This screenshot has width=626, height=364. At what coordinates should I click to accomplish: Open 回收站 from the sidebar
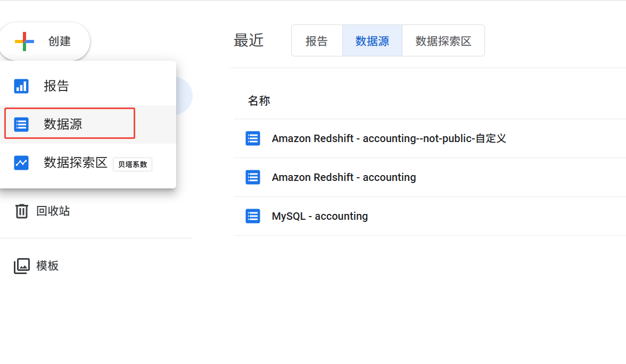coord(53,211)
